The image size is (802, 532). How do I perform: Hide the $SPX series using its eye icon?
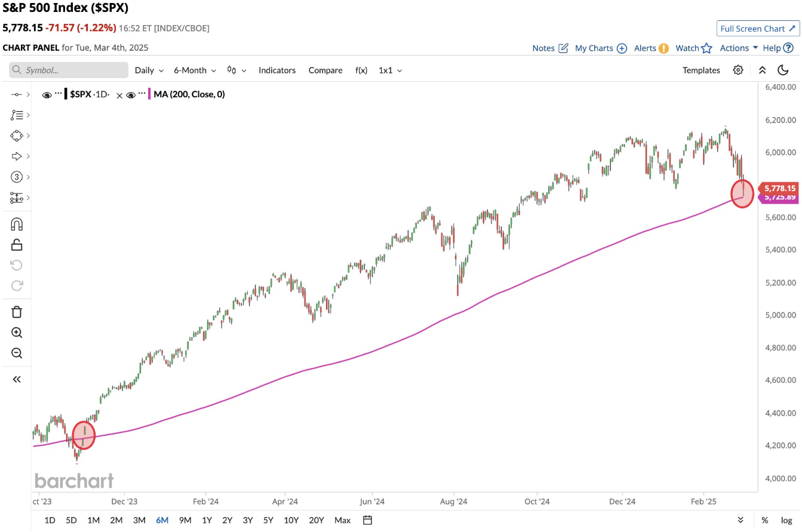pyautogui.click(x=47, y=94)
